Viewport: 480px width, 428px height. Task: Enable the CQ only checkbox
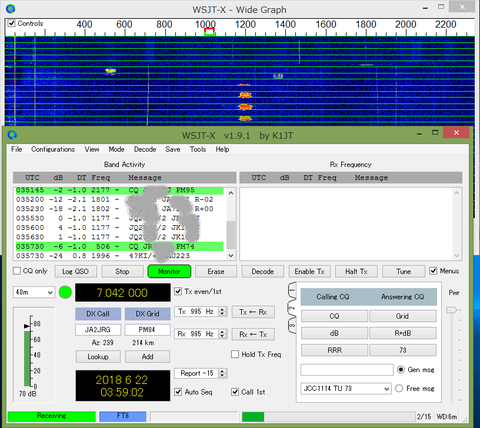tap(17, 271)
